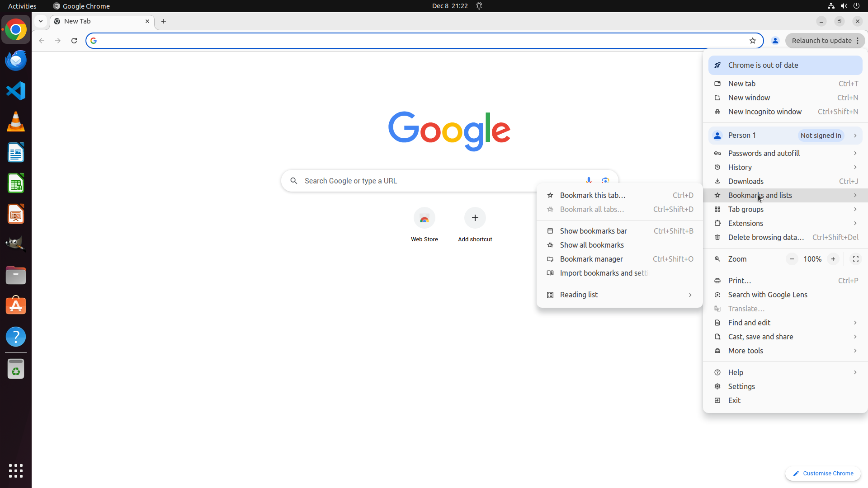
Task: Select Search with Google Lens
Action: (785, 295)
